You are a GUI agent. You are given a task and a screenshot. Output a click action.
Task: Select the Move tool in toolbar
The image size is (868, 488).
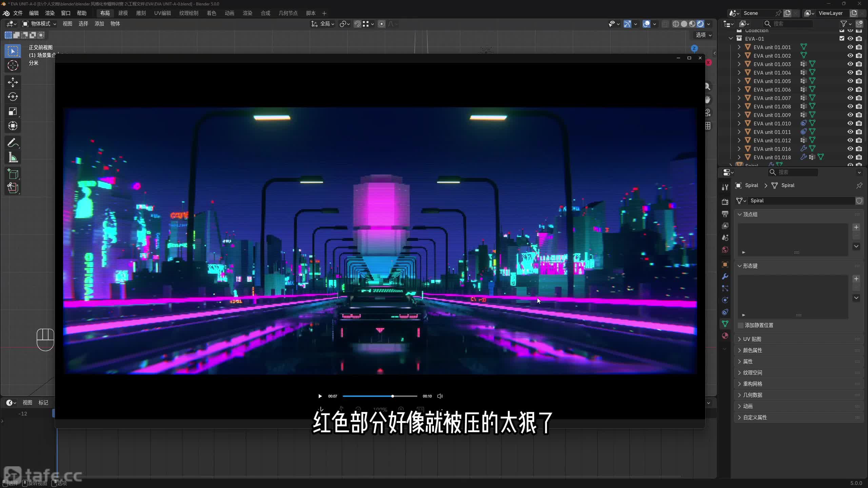click(x=13, y=82)
